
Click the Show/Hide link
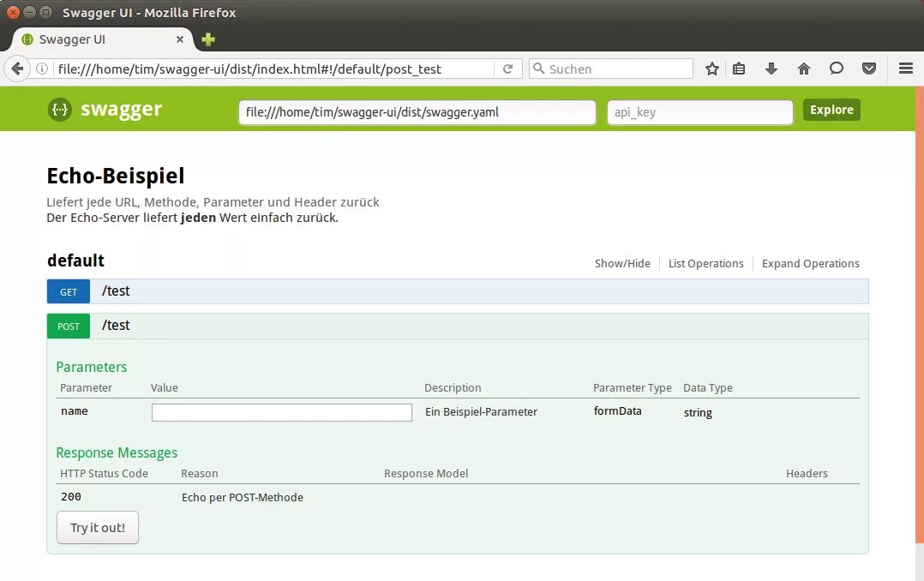click(622, 263)
